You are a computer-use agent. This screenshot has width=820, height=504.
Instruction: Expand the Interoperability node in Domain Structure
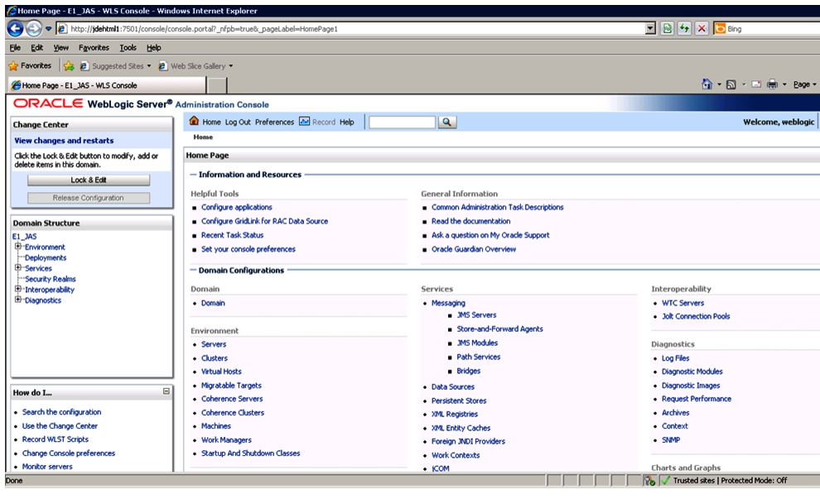point(17,289)
